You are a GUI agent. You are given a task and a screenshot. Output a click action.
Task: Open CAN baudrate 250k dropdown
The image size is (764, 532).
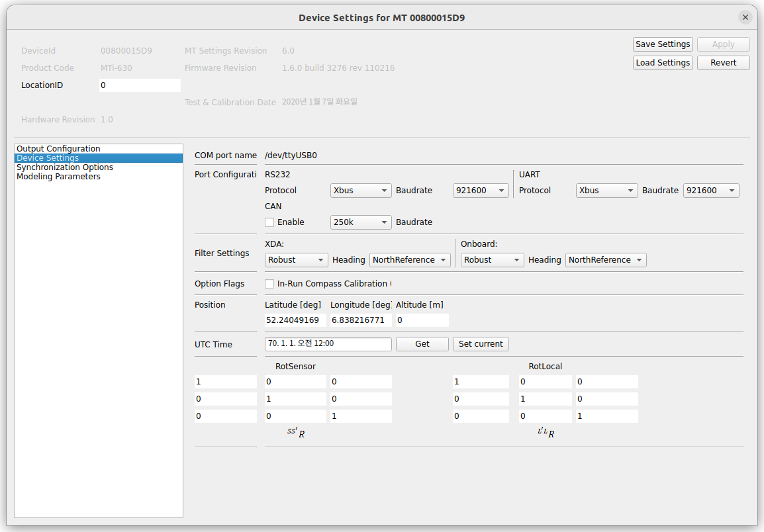(361, 222)
